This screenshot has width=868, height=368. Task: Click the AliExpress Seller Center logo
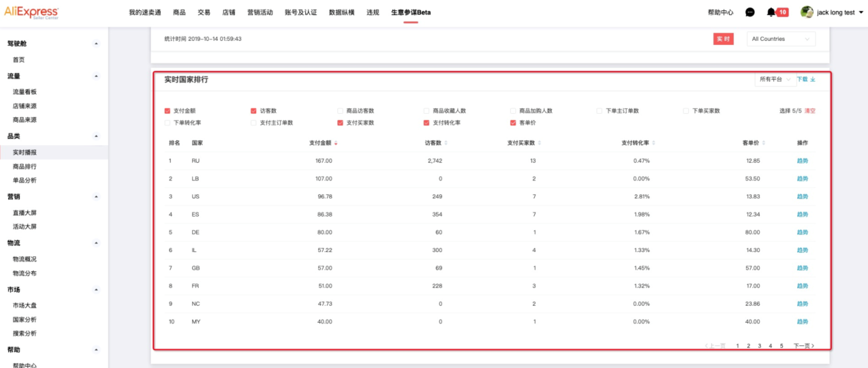coord(31,13)
